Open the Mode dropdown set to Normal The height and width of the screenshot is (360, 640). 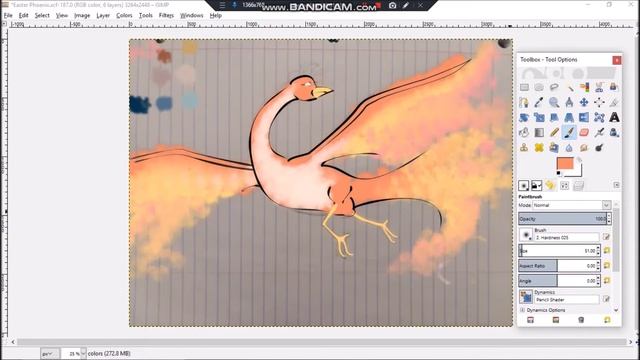[571, 205]
